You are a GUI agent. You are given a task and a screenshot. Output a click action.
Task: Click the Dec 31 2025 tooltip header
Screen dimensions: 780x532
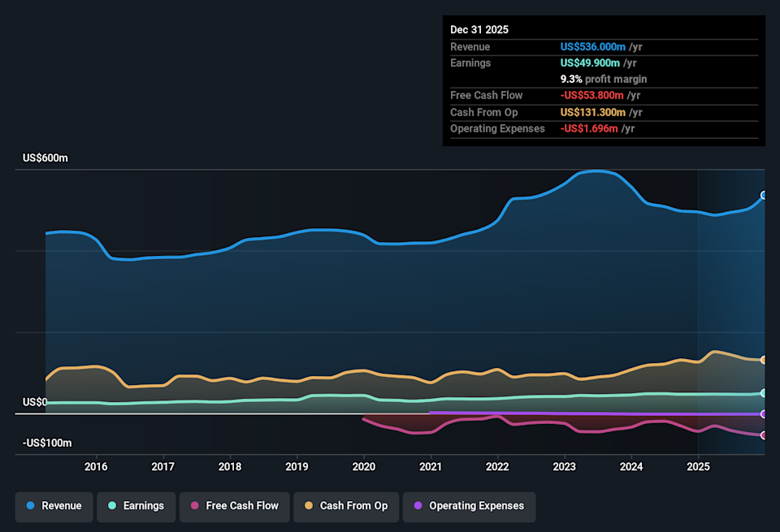point(479,29)
